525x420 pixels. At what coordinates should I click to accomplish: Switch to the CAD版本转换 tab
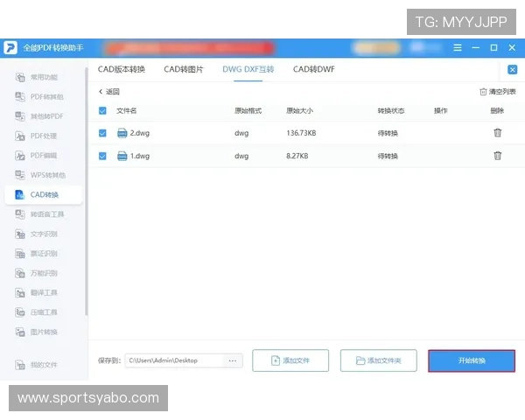pos(122,69)
